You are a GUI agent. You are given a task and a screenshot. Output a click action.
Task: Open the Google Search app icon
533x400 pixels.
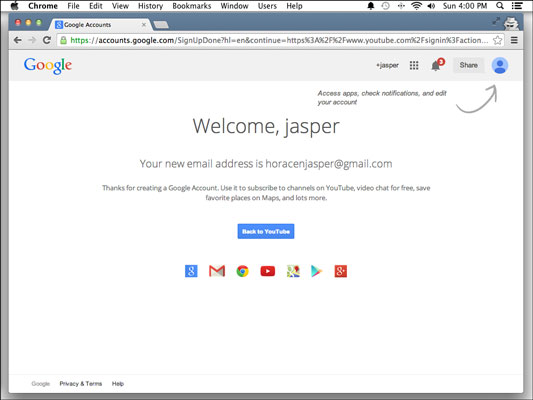[191, 271]
